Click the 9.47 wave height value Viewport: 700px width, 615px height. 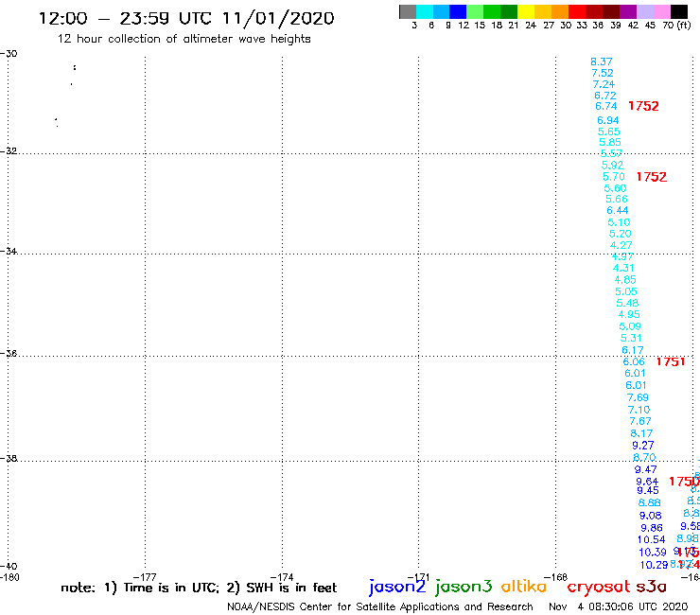[645, 469]
